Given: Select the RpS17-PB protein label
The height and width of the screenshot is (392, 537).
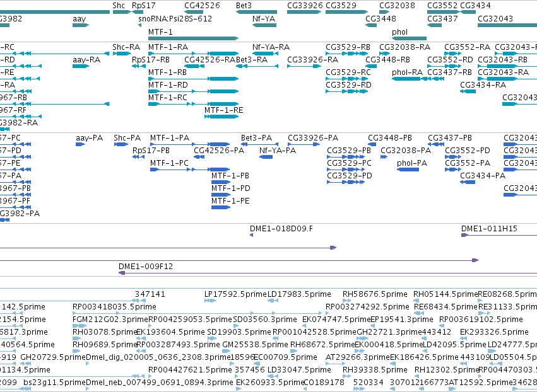Looking at the screenshot, I should click(151, 151).
